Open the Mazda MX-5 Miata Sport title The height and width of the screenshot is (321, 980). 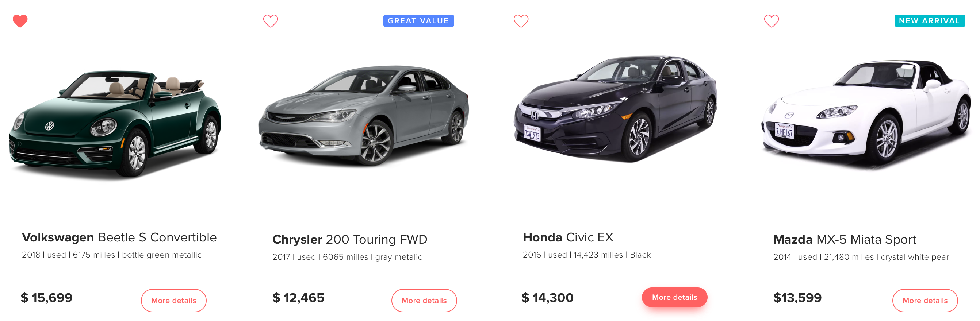pyautogui.click(x=845, y=240)
